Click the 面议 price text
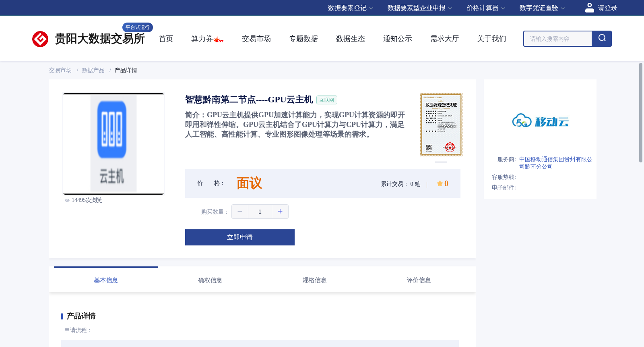The height and width of the screenshot is (347, 644). 249,183
